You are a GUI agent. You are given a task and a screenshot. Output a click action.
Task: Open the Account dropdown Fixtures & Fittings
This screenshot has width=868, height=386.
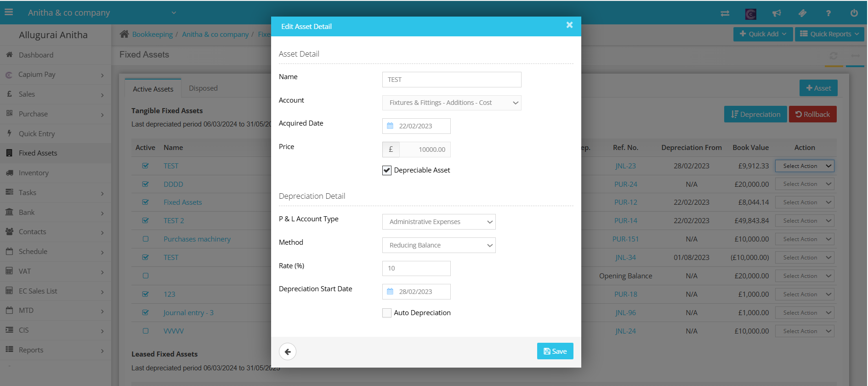pos(452,103)
